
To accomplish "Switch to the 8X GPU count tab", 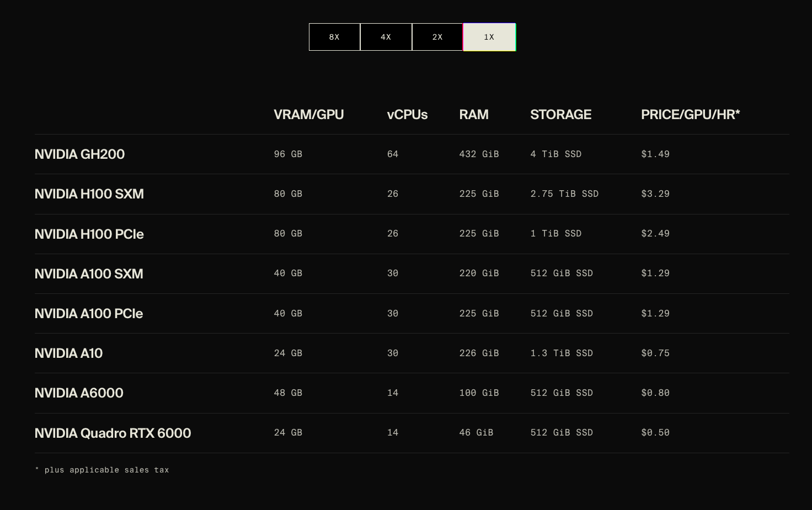I will click(334, 37).
